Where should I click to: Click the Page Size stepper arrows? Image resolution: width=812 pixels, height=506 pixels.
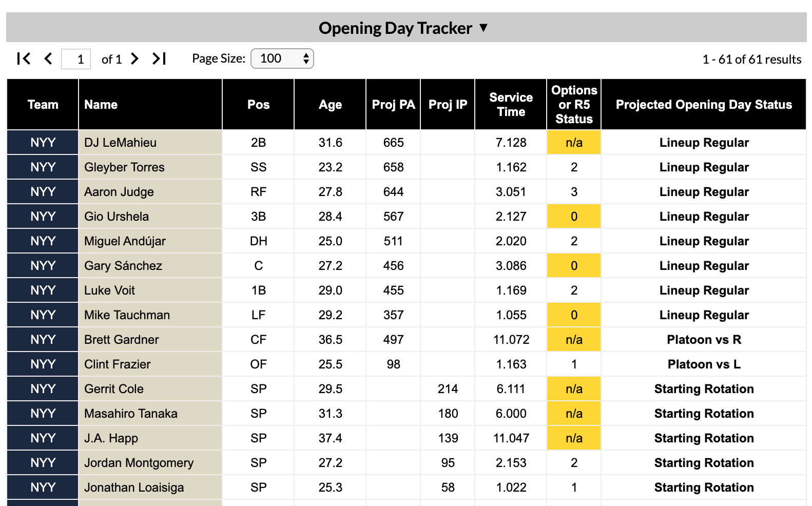click(305, 59)
